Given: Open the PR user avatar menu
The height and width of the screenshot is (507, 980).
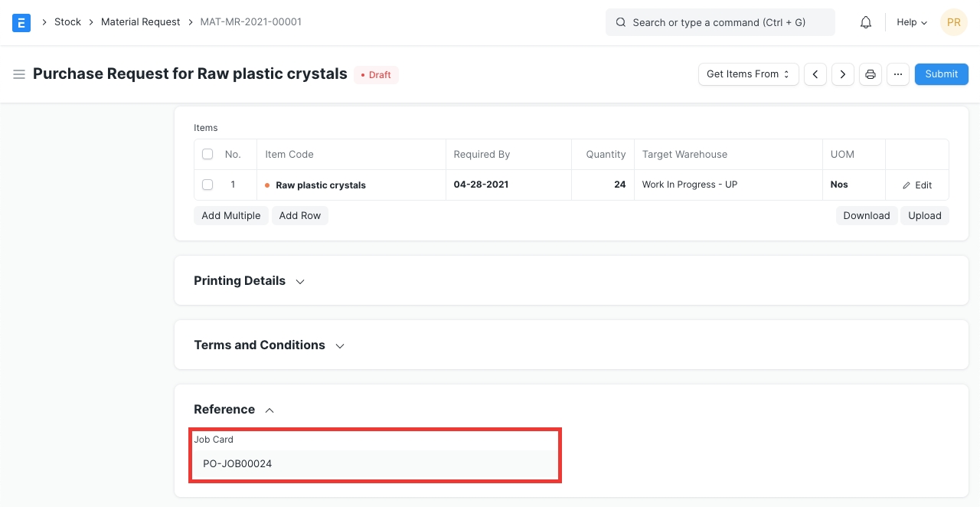Looking at the screenshot, I should (953, 22).
